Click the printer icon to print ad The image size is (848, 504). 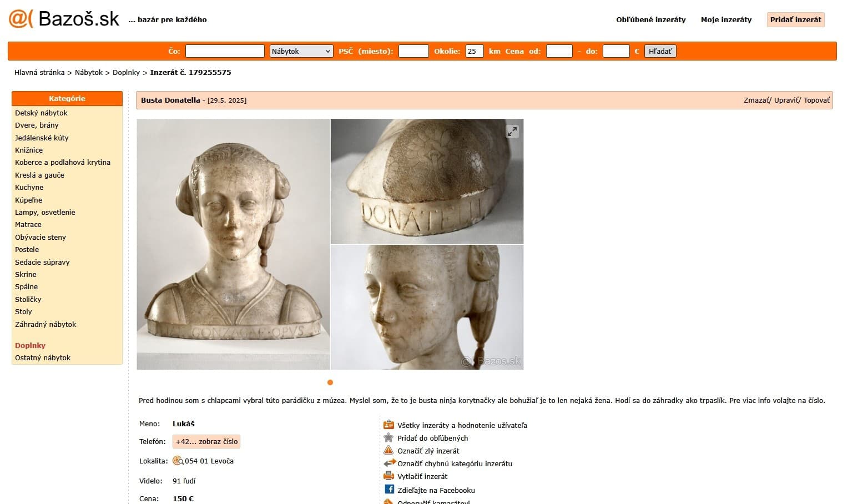point(388,476)
